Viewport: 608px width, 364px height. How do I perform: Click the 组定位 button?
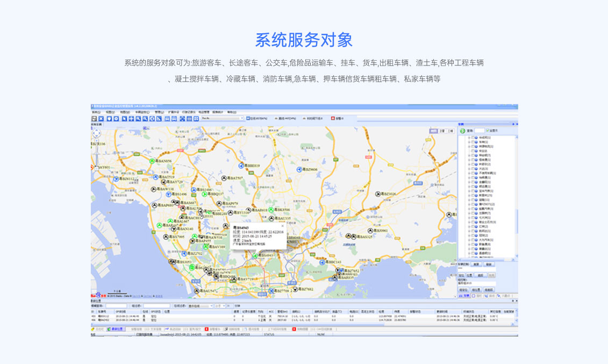coord(463,290)
